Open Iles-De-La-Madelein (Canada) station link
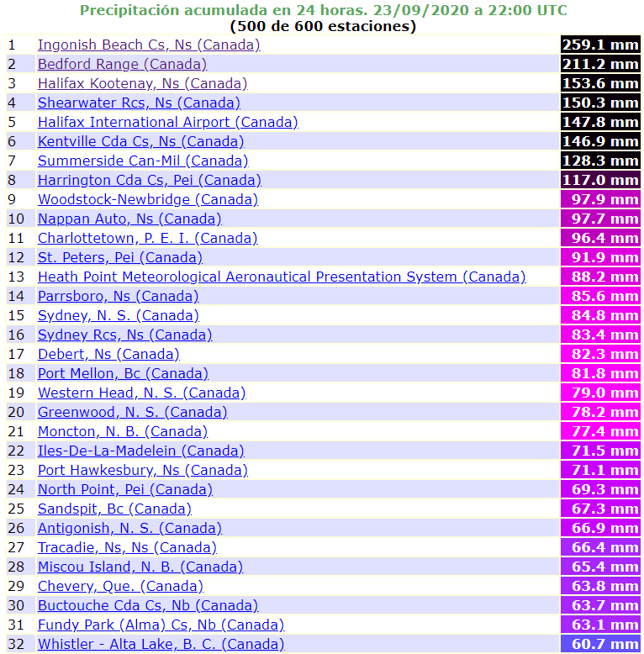 click(x=141, y=451)
